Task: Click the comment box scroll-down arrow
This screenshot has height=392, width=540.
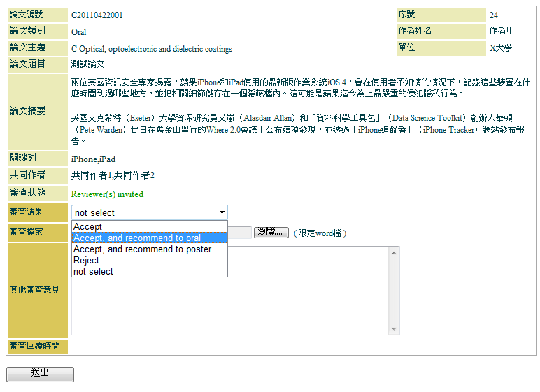Action: [395, 330]
